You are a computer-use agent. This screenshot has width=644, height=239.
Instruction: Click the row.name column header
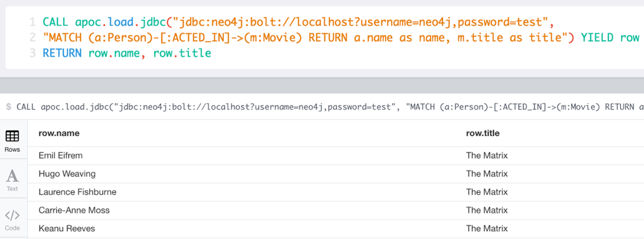(59, 133)
